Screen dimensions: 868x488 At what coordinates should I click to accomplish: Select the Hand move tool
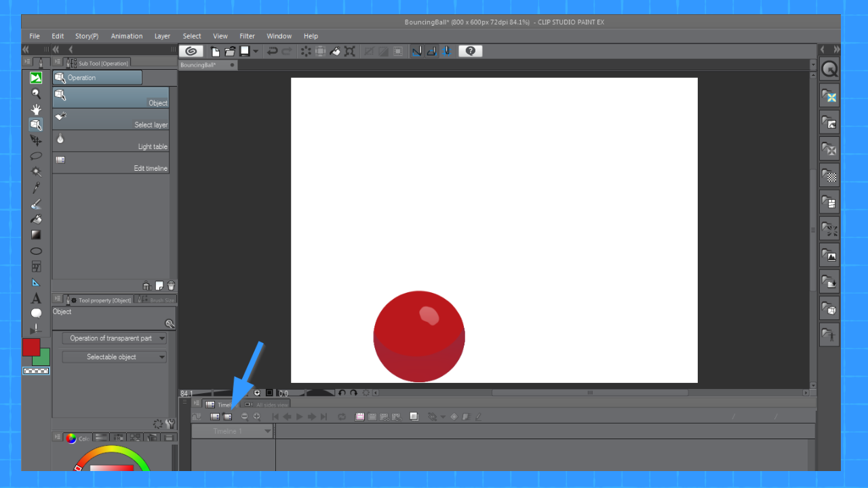coord(37,110)
